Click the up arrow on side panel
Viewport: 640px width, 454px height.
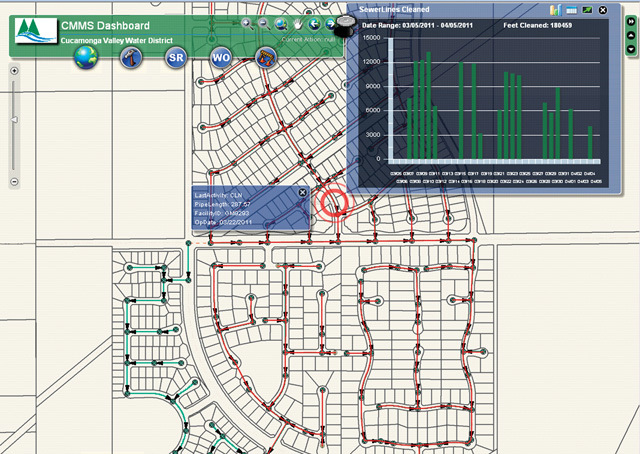click(x=630, y=34)
